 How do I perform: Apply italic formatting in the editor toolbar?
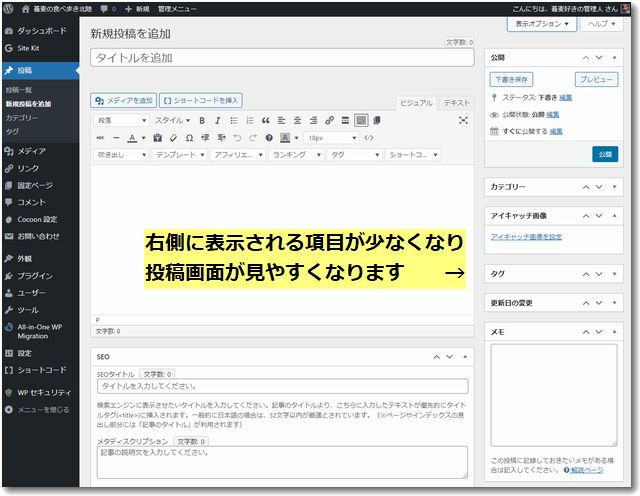(218, 121)
